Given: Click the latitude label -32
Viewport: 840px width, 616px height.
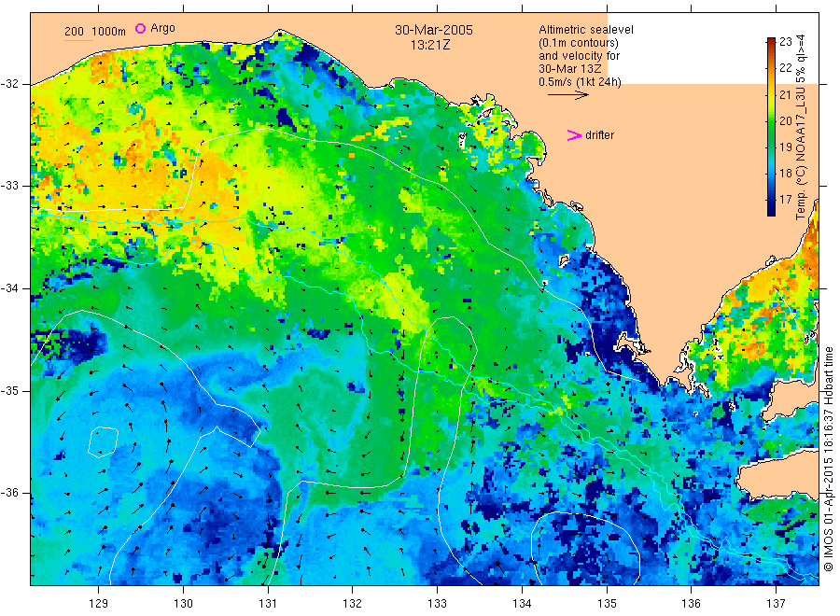Looking at the screenshot, I should click(10, 84).
